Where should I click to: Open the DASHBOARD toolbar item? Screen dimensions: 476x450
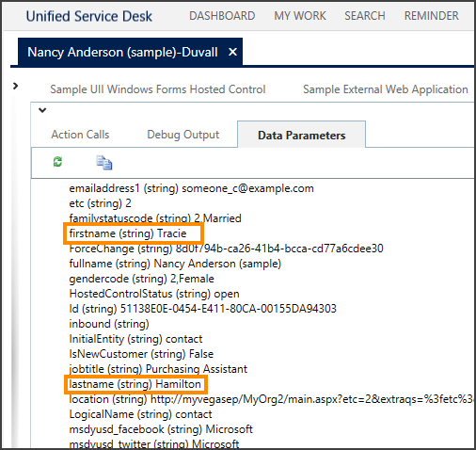222,16
